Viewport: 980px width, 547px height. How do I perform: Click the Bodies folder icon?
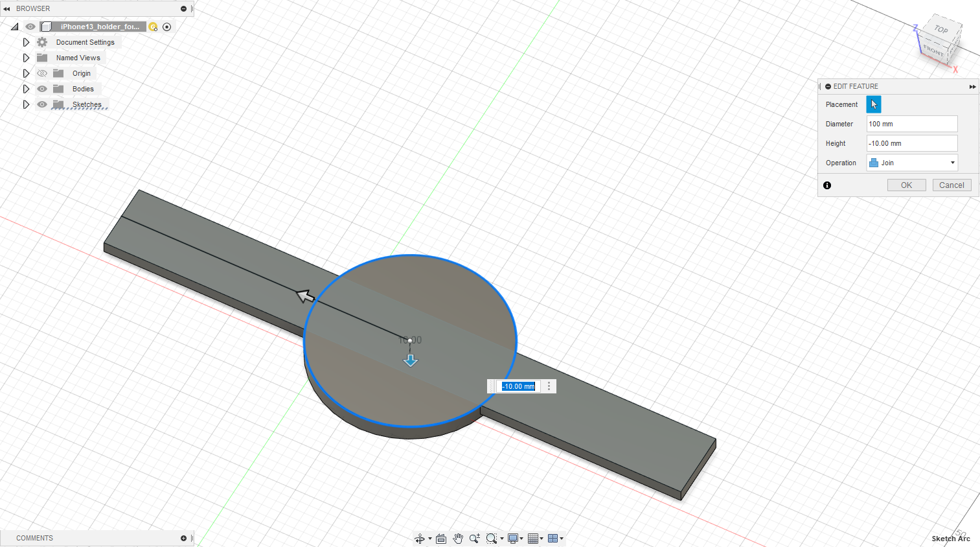58,89
